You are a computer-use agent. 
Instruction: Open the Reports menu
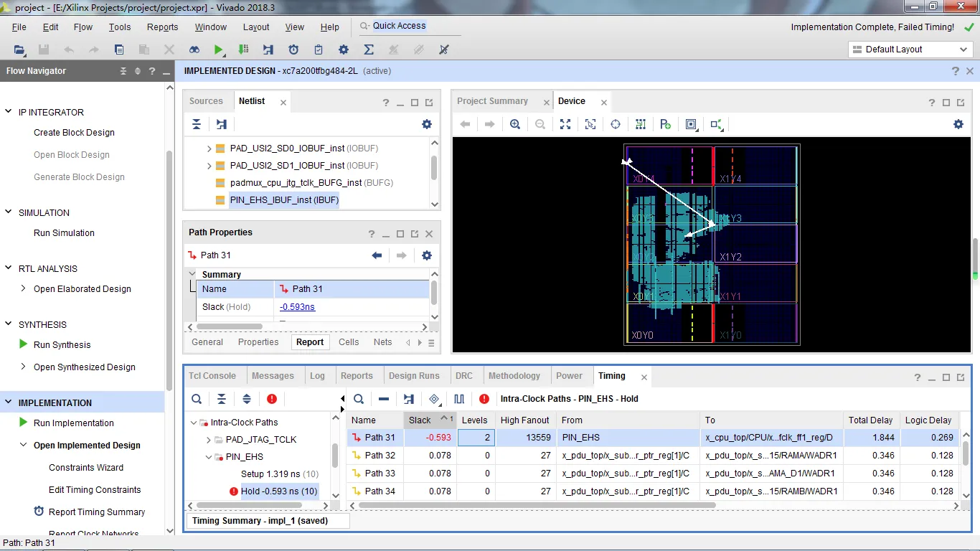162,27
